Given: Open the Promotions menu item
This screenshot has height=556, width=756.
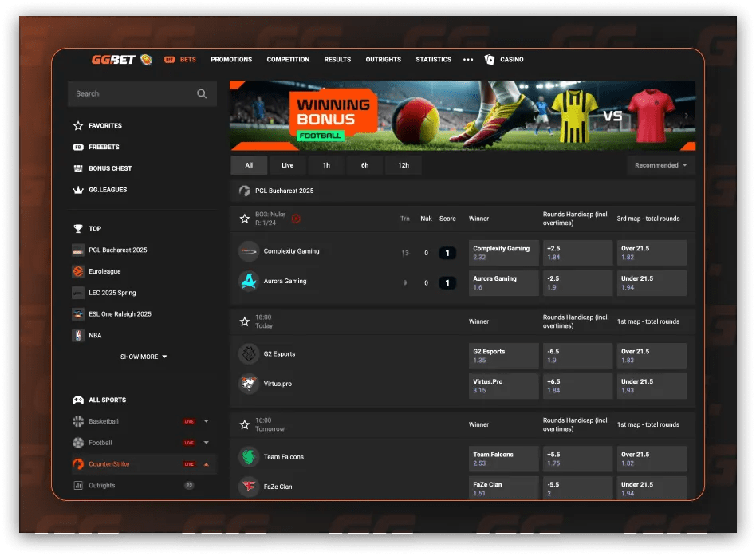Looking at the screenshot, I should [x=231, y=60].
